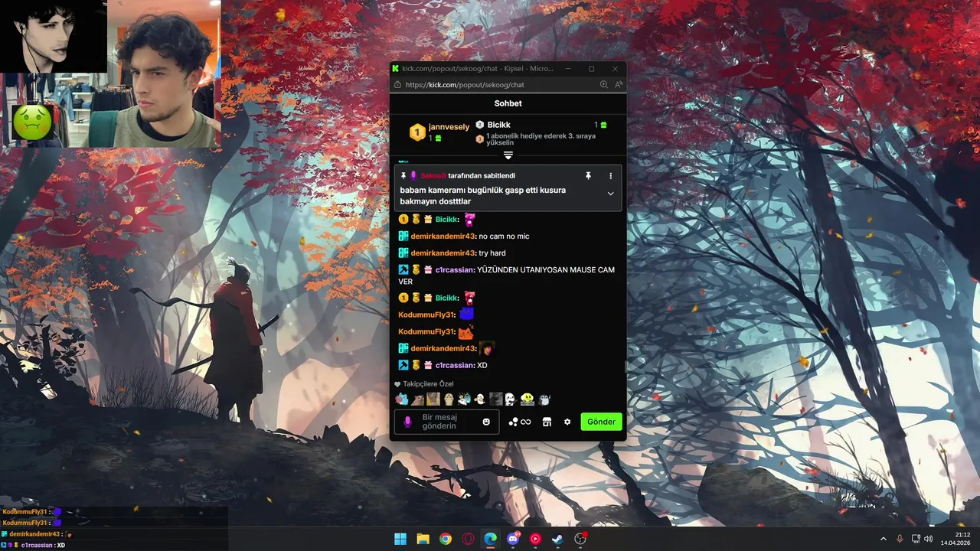The width and height of the screenshot is (980, 551).
Task: Click SekooG name in pinned message
Action: [433, 176]
